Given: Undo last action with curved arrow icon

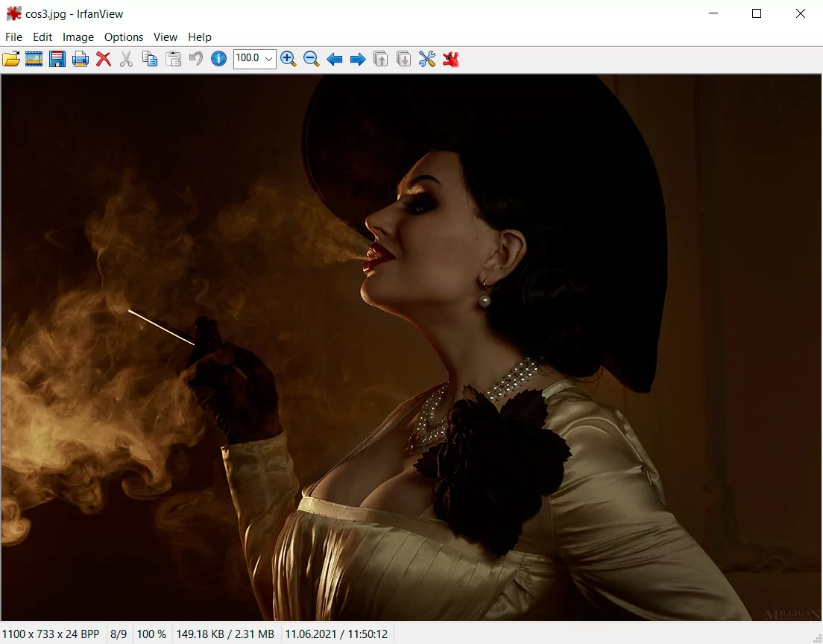Looking at the screenshot, I should point(196,59).
